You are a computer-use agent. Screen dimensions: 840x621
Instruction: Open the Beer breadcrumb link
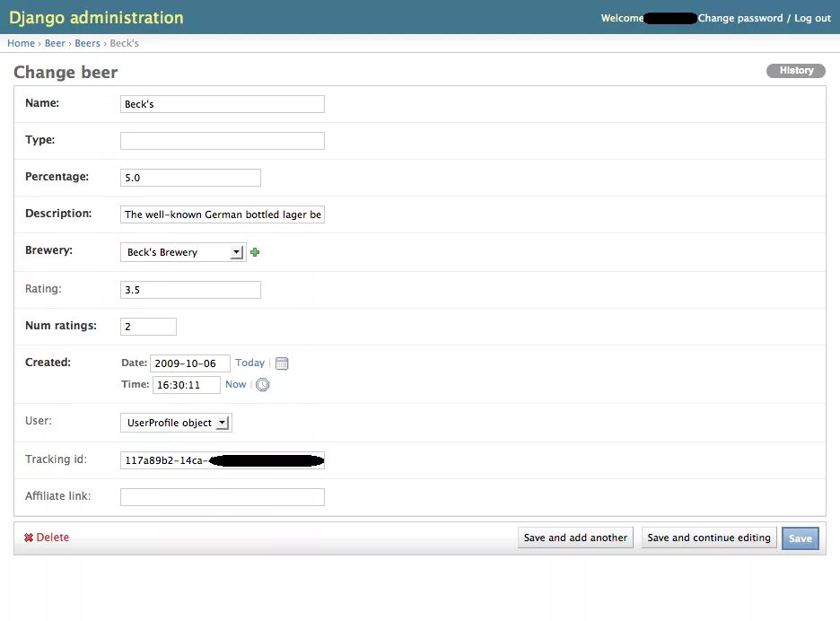click(55, 43)
